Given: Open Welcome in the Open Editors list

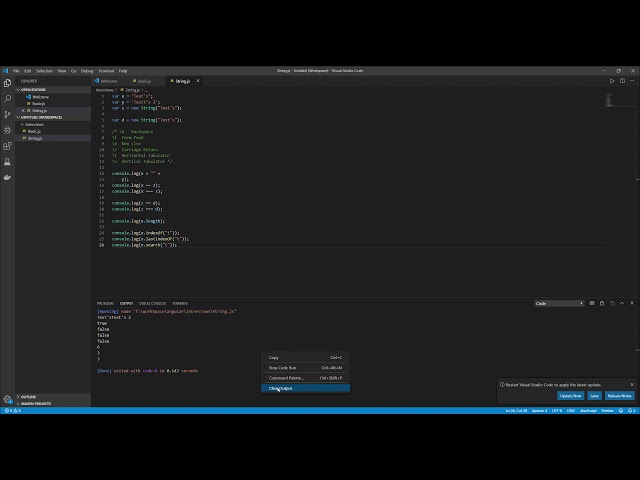Looking at the screenshot, I should [53, 97].
